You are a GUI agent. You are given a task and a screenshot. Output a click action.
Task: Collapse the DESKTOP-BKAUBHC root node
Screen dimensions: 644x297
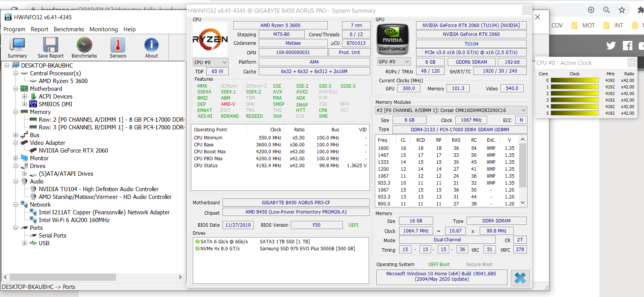tap(7, 66)
